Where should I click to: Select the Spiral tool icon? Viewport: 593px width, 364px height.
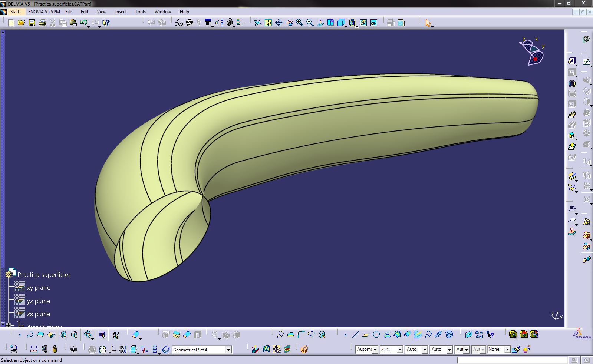pos(449,335)
